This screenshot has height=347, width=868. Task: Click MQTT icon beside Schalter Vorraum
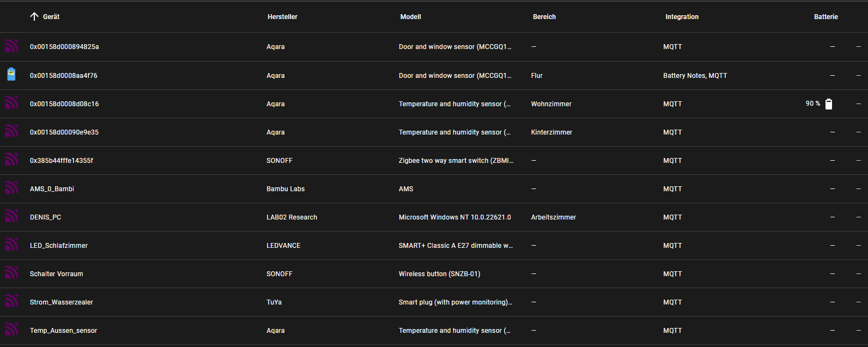point(11,273)
